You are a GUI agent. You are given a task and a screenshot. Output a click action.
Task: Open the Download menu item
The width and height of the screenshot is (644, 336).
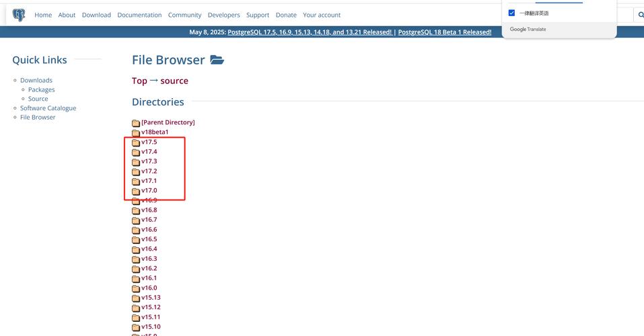coord(96,15)
